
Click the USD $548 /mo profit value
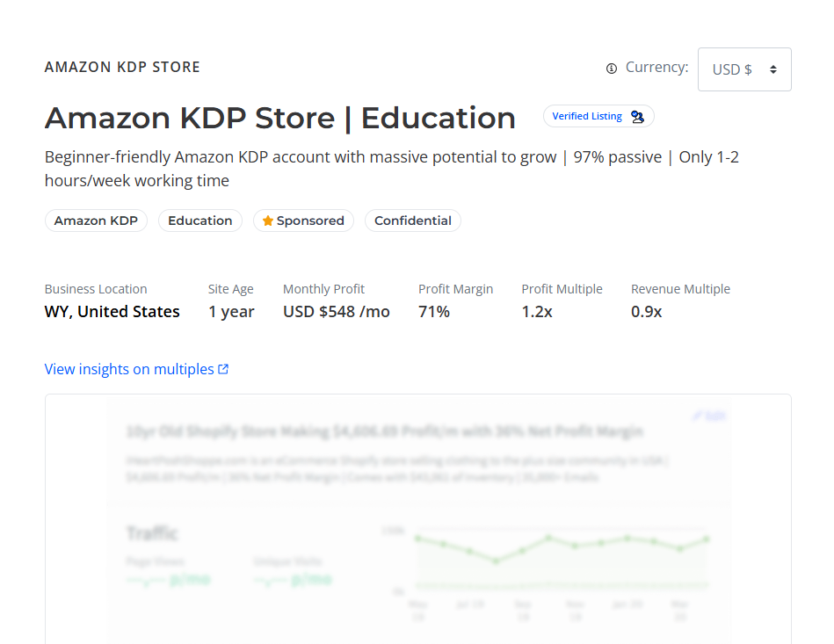(337, 312)
